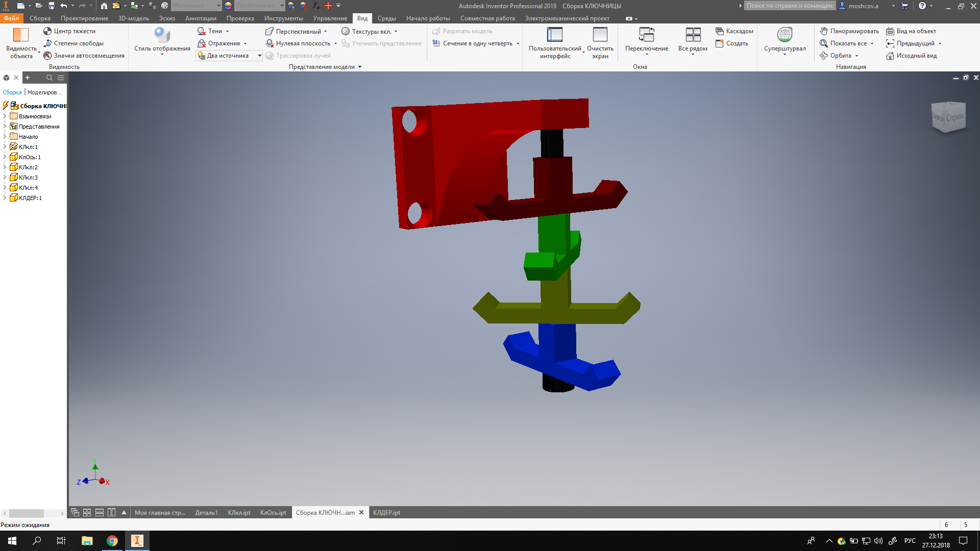Click the Center of Gravity (Центр тяжести) icon

tap(47, 31)
